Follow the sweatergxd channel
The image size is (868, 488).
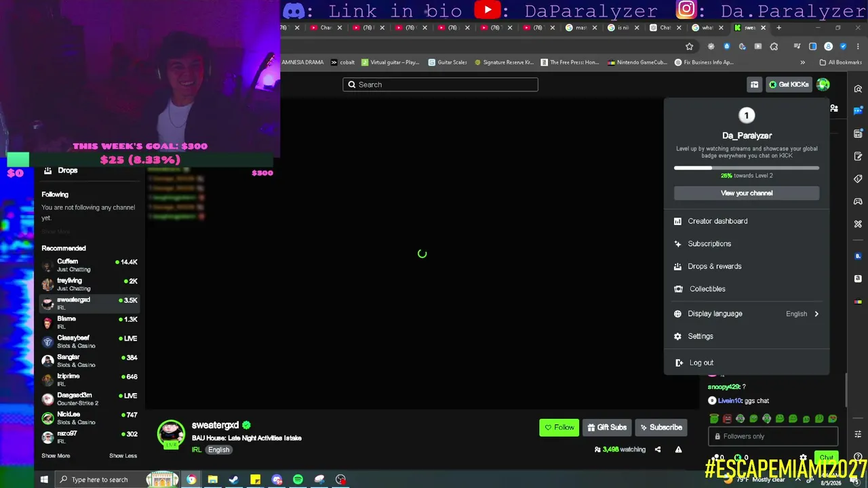point(559,428)
